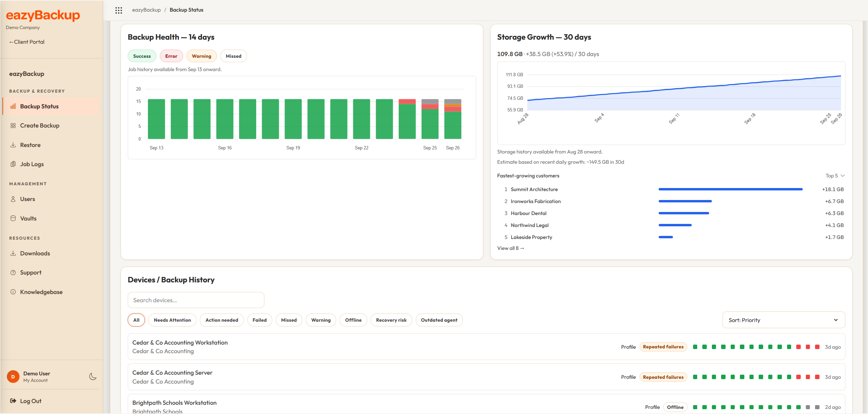
Task: Click Summit Architecture growth bar
Action: pyautogui.click(x=730, y=189)
